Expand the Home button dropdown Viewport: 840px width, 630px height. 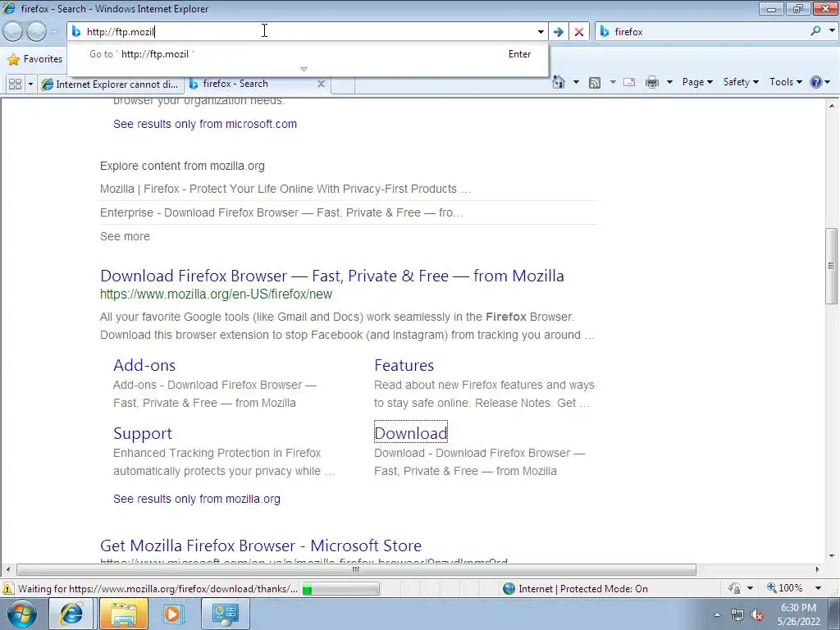click(576, 82)
